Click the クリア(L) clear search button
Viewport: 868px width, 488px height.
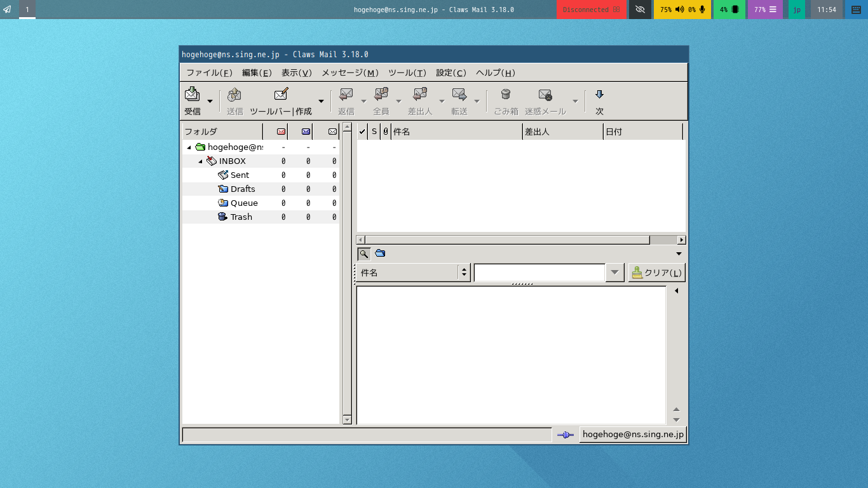click(x=657, y=273)
